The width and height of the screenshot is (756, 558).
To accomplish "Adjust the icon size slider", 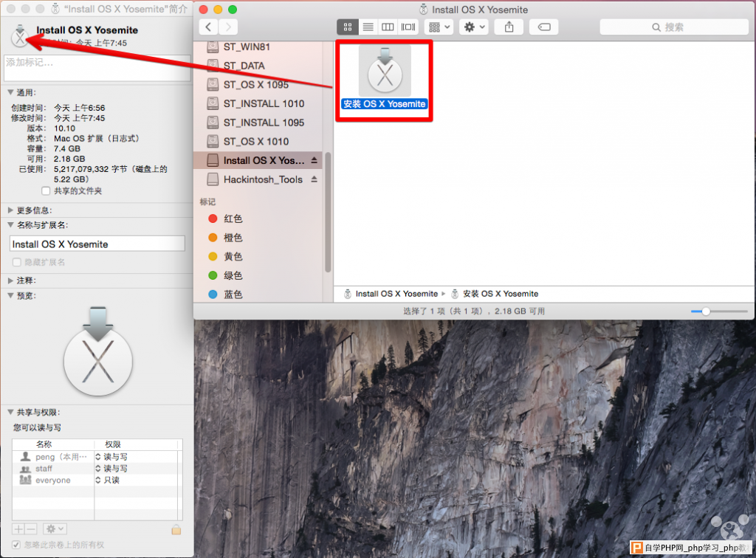I will (705, 311).
